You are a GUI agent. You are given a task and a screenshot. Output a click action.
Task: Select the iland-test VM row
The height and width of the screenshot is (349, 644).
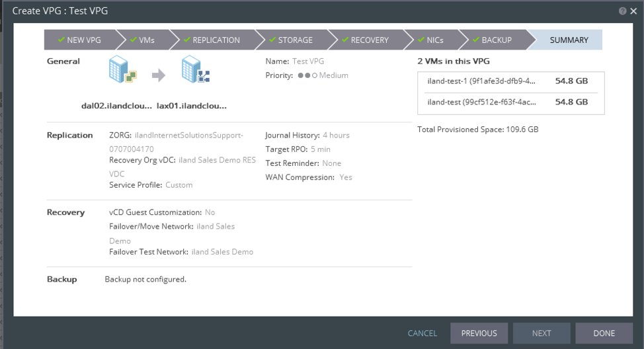510,102
